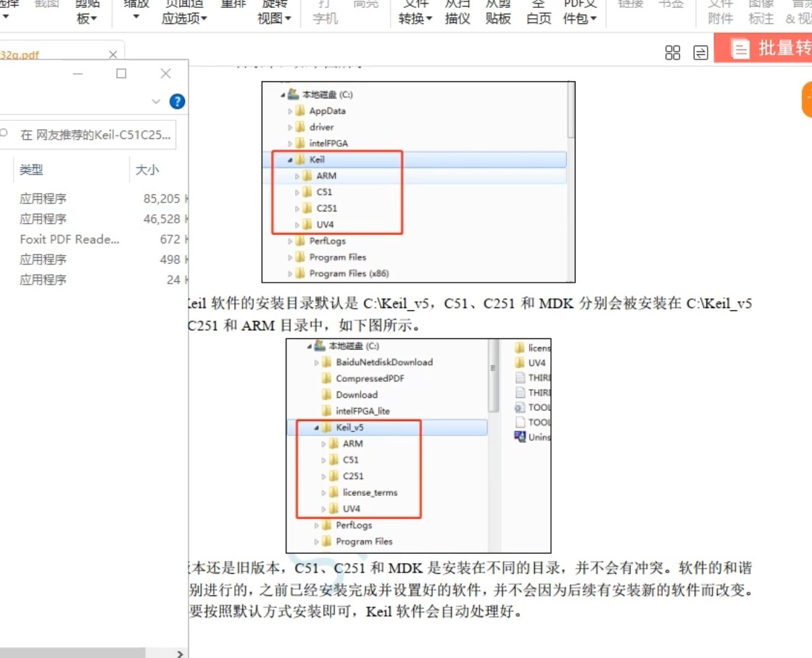Click the upper figure's vertical scrollbar
The width and height of the screenshot is (812, 658).
[x=571, y=111]
